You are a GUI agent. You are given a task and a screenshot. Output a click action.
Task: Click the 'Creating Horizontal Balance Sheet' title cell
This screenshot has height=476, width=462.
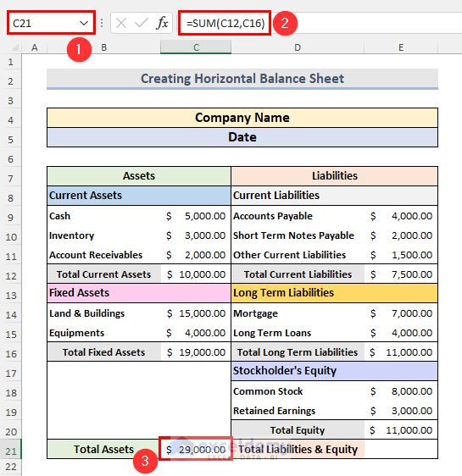pos(242,79)
